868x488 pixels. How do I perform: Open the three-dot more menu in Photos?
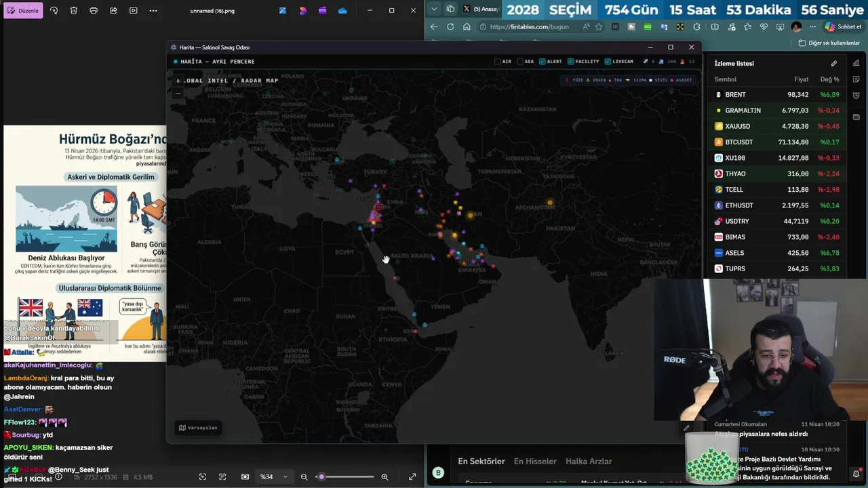point(153,11)
